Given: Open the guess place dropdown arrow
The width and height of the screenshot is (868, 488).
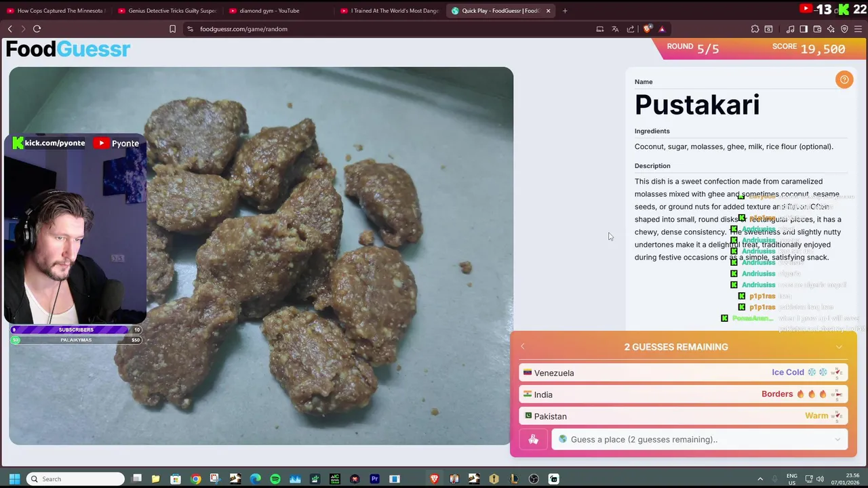Looking at the screenshot, I should pos(837,440).
